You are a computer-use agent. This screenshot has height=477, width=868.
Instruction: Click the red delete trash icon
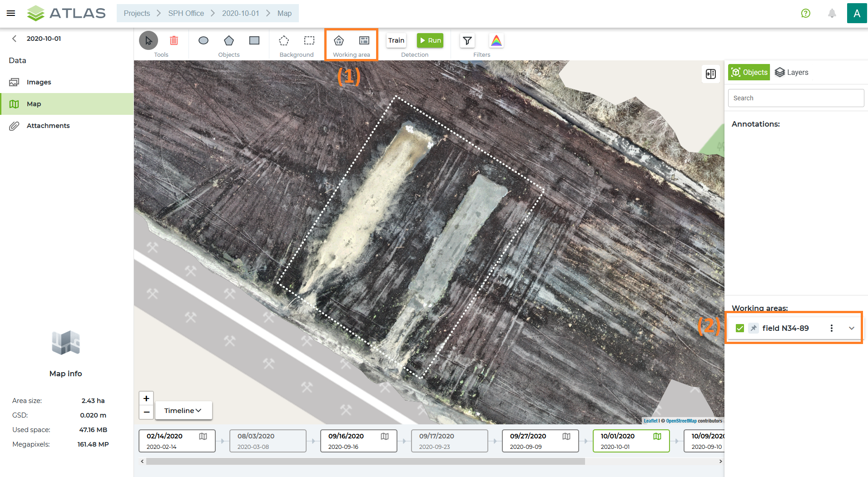click(174, 40)
